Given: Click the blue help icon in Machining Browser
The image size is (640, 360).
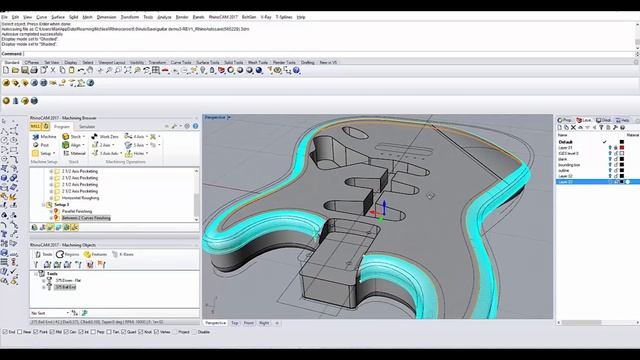Looking at the screenshot, I should pos(196,126).
